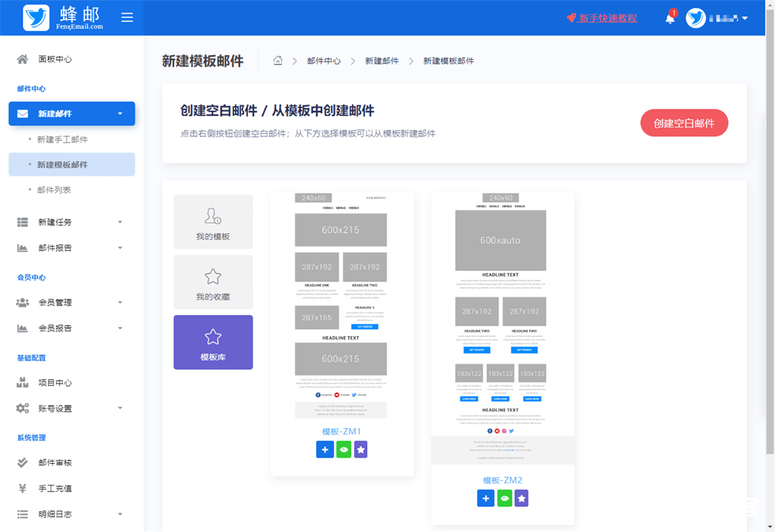Favorite 模板-ZM1 with the purple star icon
The image size is (775, 532).
(x=361, y=449)
